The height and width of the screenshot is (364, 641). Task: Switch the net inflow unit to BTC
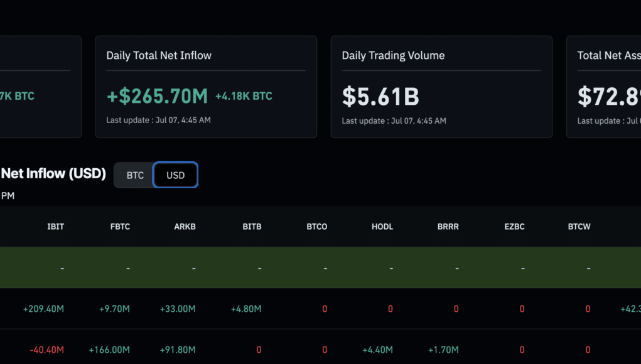click(135, 175)
